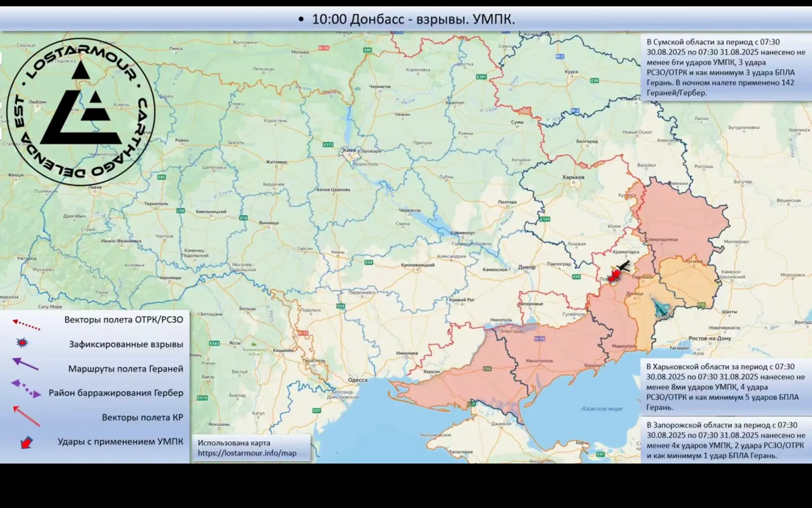Screen dimensions: 812x508
Task: Open the lostarmour.info/map link
Action: [x=247, y=453]
